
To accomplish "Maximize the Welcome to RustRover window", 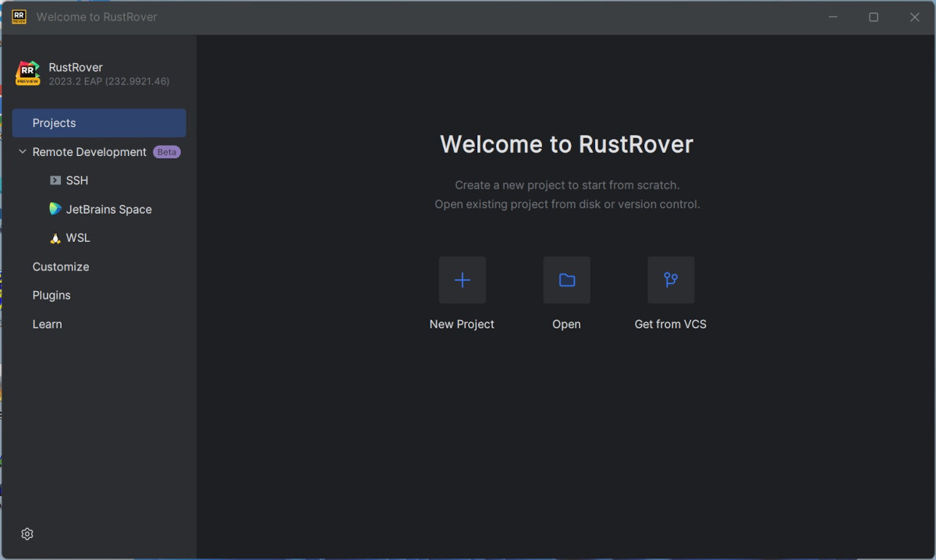I will point(874,17).
